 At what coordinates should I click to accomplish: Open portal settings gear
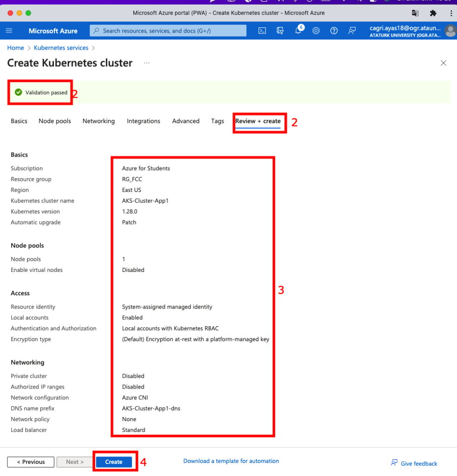pyautogui.click(x=316, y=31)
